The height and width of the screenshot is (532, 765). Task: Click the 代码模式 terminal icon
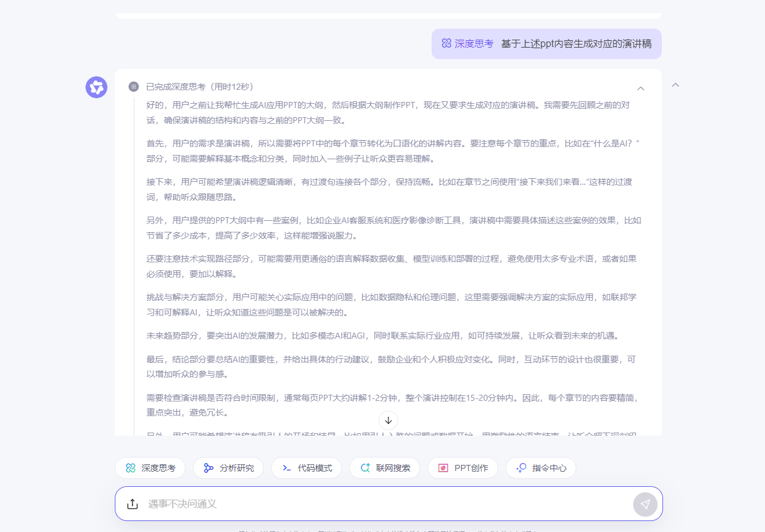286,467
